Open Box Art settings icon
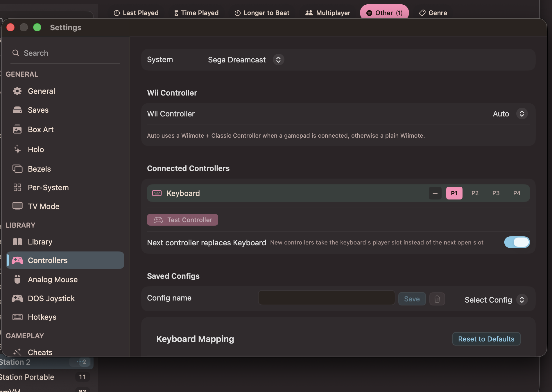The height and width of the screenshot is (392, 552). 17,129
